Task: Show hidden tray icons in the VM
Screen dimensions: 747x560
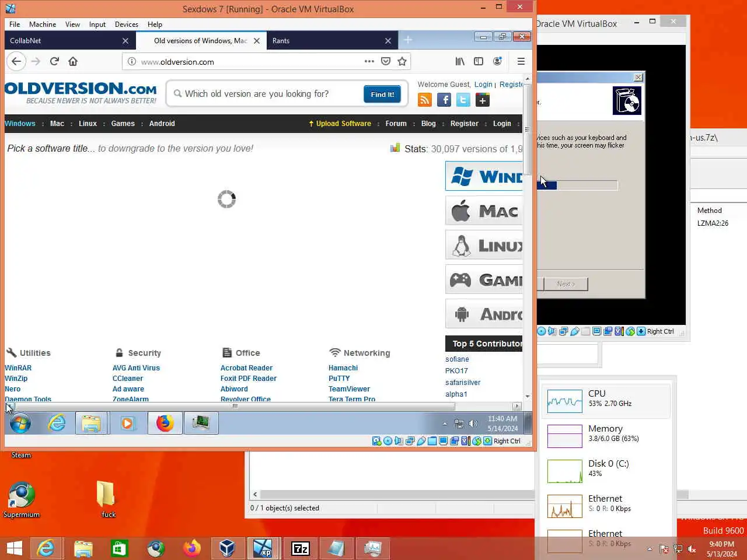Action: coord(445,423)
